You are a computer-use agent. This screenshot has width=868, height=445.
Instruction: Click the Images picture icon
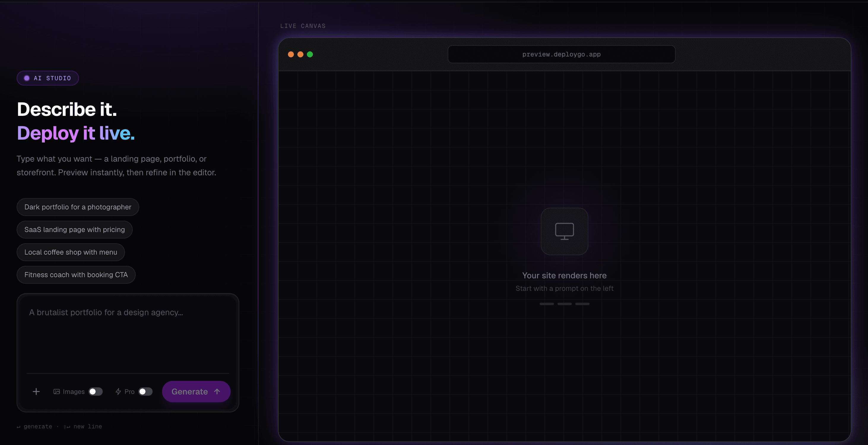[x=57, y=392]
